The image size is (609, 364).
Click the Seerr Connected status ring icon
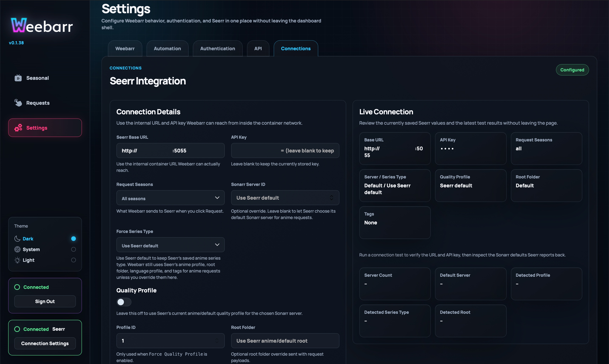click(x=17, y=329)
